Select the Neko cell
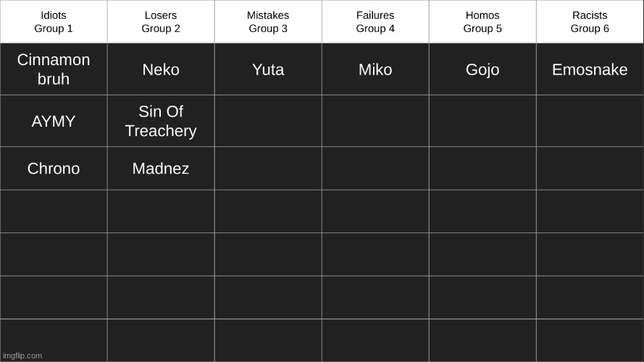 [x=161, y=70]
